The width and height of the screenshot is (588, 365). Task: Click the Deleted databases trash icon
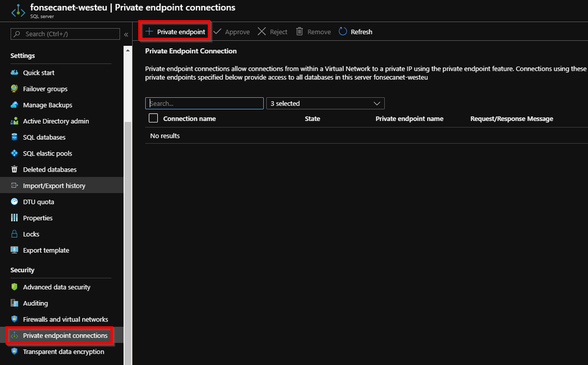(14, 169)
